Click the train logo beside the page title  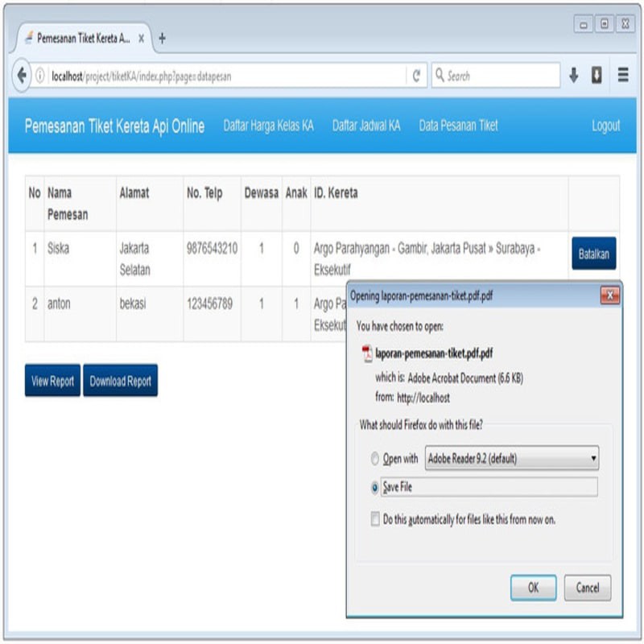coord(29,35)
